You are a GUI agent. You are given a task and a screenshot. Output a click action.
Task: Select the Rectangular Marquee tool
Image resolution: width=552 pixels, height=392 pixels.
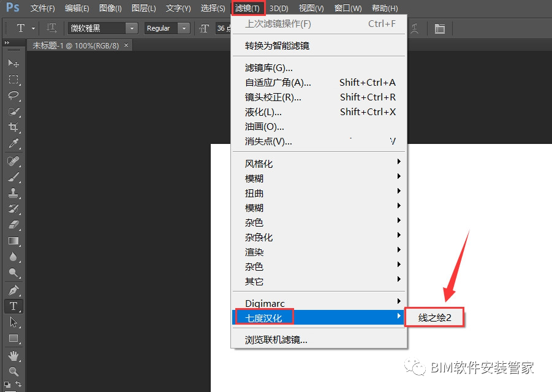[13, 79]
